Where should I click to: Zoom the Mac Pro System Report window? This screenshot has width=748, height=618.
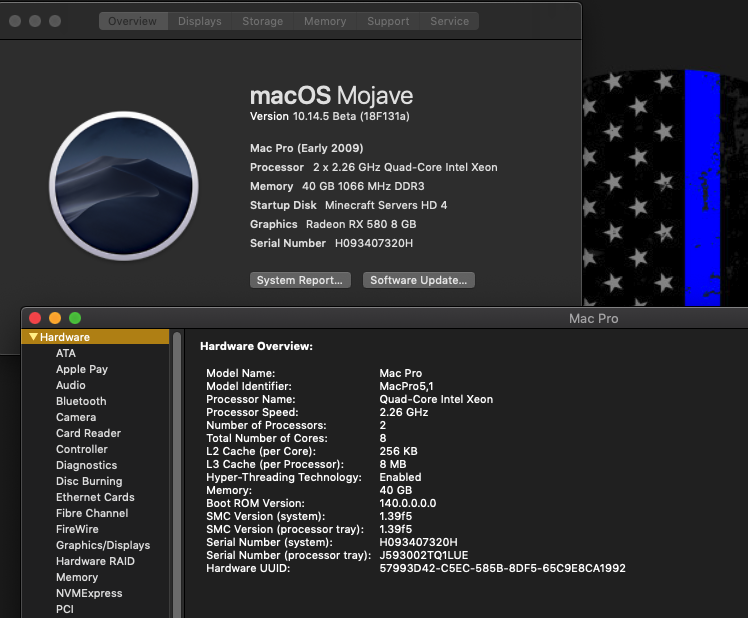click(75, 318)
